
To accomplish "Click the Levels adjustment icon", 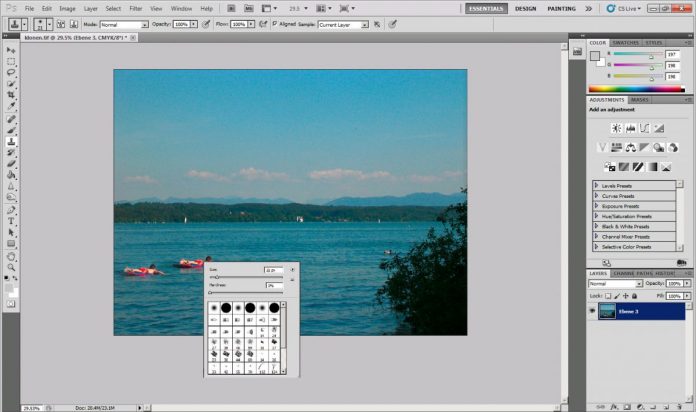I will [x=631, y=128].
